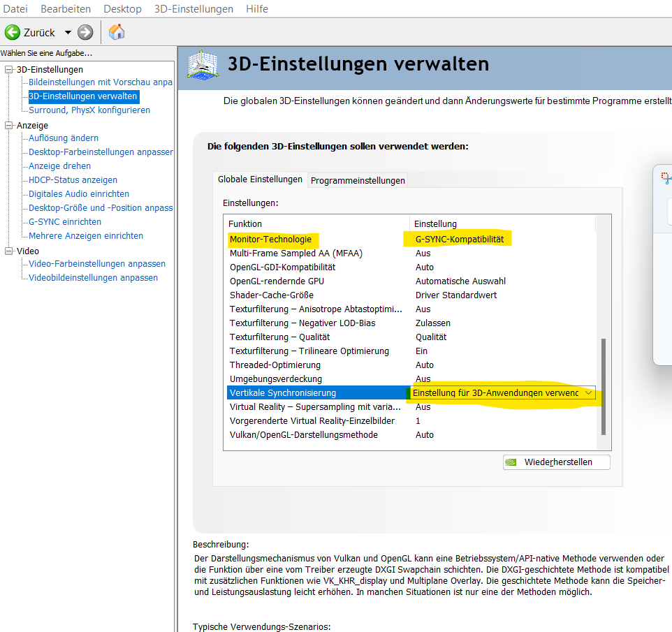Open HDCP-Status anzeigen
The width and height of the screenshot is (672, 632).
(x=73, y=180)
